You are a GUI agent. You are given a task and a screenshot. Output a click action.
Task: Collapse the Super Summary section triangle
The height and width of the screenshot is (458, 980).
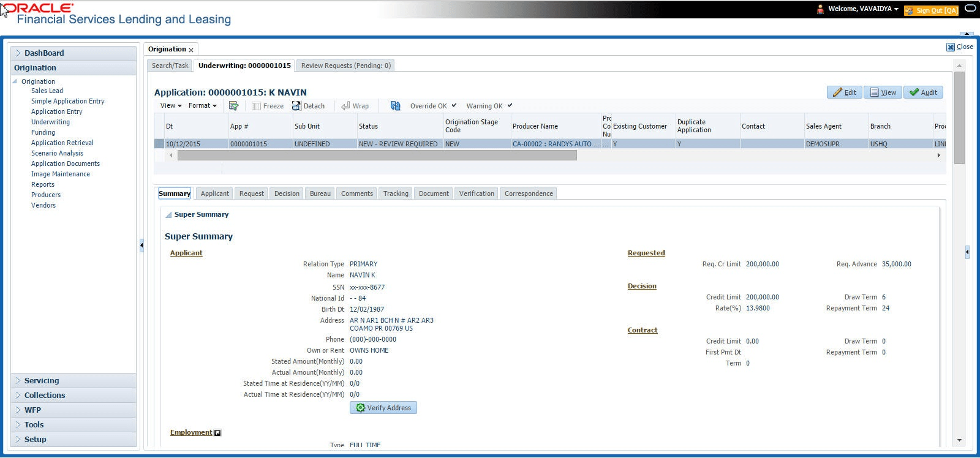tap(168, 215)
